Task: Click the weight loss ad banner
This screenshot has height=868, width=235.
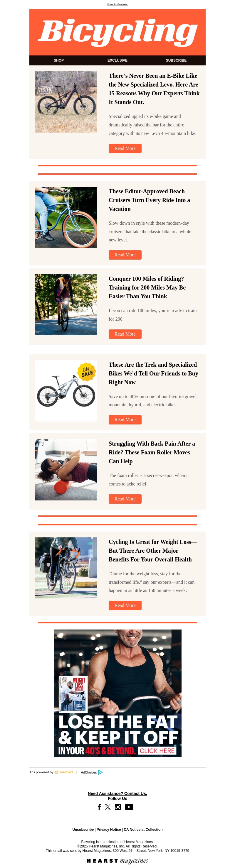Action: point(117,693)
